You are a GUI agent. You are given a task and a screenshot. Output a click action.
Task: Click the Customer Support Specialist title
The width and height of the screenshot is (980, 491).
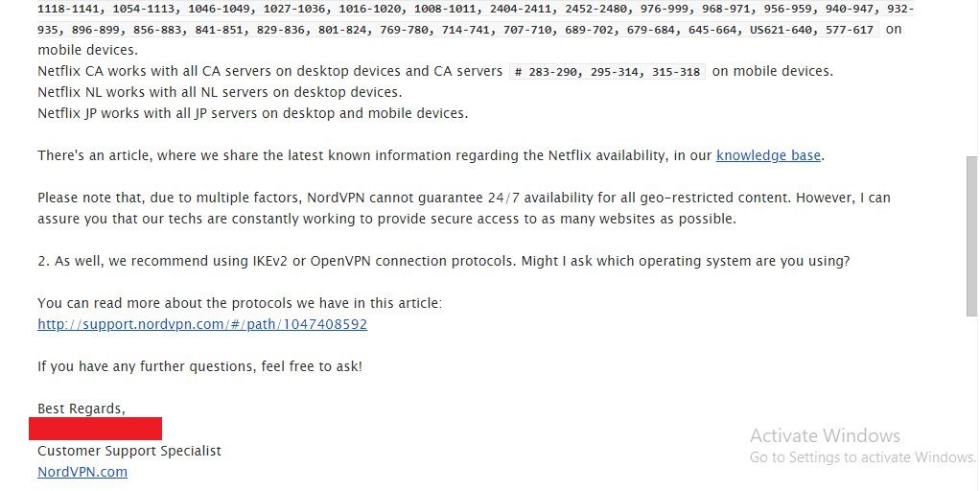click(x=129, y=451)
